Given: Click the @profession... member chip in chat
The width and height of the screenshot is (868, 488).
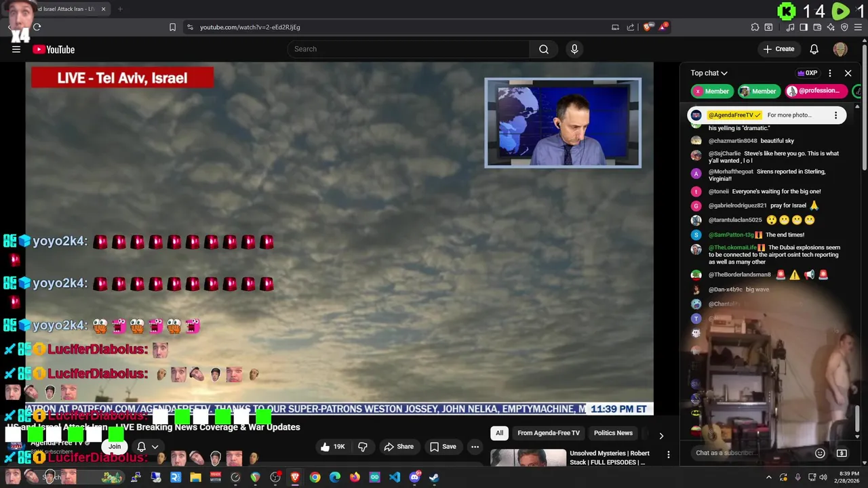Looking at the screenshot, I should click(x=816, y=91).
